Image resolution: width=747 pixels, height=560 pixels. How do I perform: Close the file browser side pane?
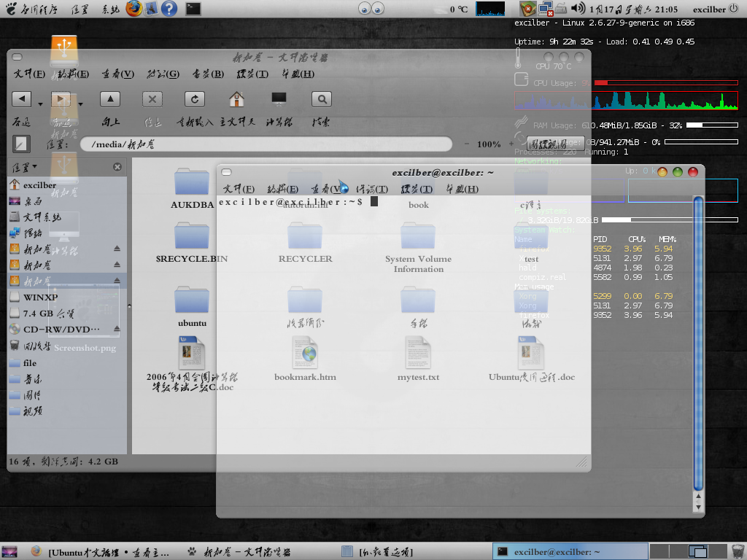[117, 167]
